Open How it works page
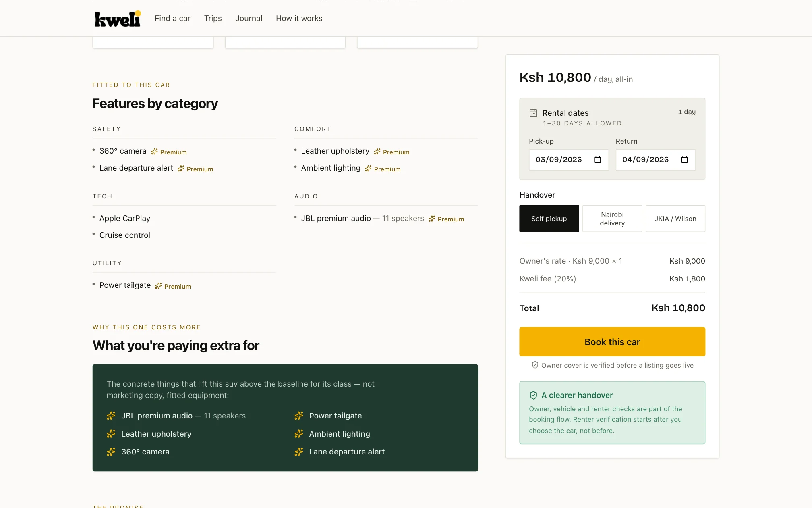812x508 pixels. pyautogui.click(x=299, y=19)
